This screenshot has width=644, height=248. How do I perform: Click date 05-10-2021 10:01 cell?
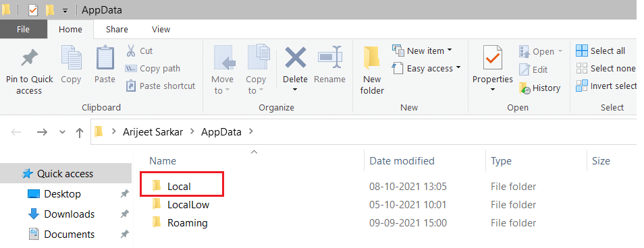408,205
